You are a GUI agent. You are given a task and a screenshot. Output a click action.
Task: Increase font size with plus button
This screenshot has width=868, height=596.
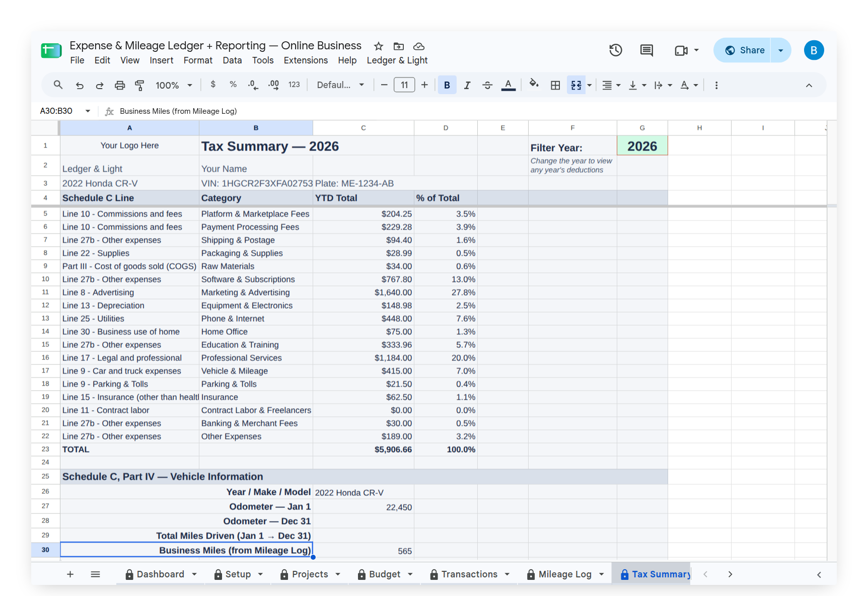(x=424, y=85)
